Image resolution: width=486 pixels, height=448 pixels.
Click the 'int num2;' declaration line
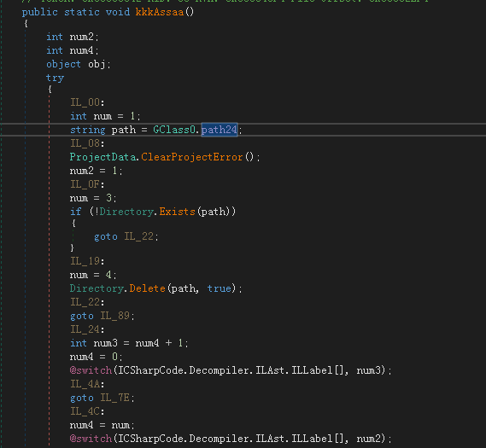(x=73, y=38)
